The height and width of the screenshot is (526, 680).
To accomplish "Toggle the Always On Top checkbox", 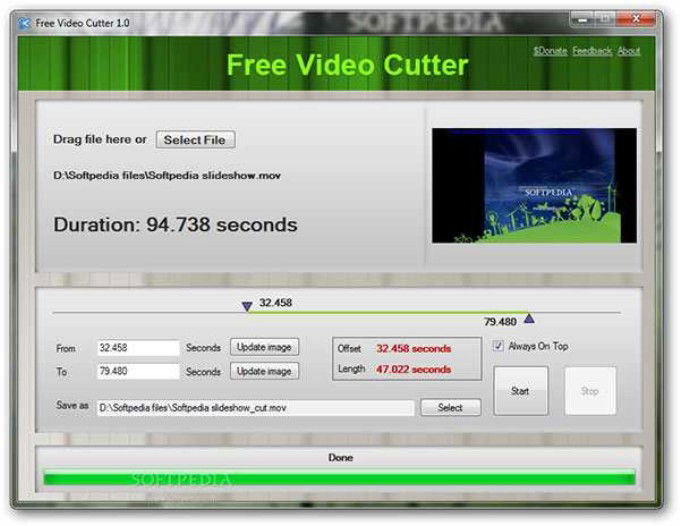I will click(498, 346).
